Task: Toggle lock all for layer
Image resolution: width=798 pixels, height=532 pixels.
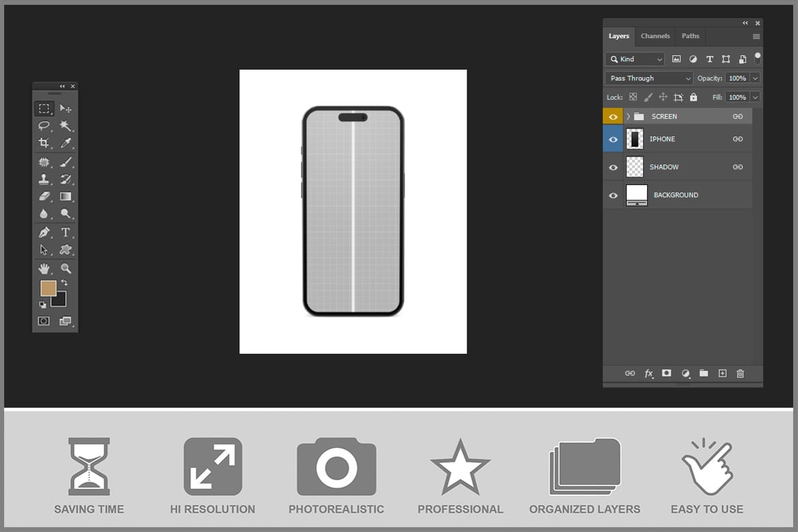Action: pos(693,97)
